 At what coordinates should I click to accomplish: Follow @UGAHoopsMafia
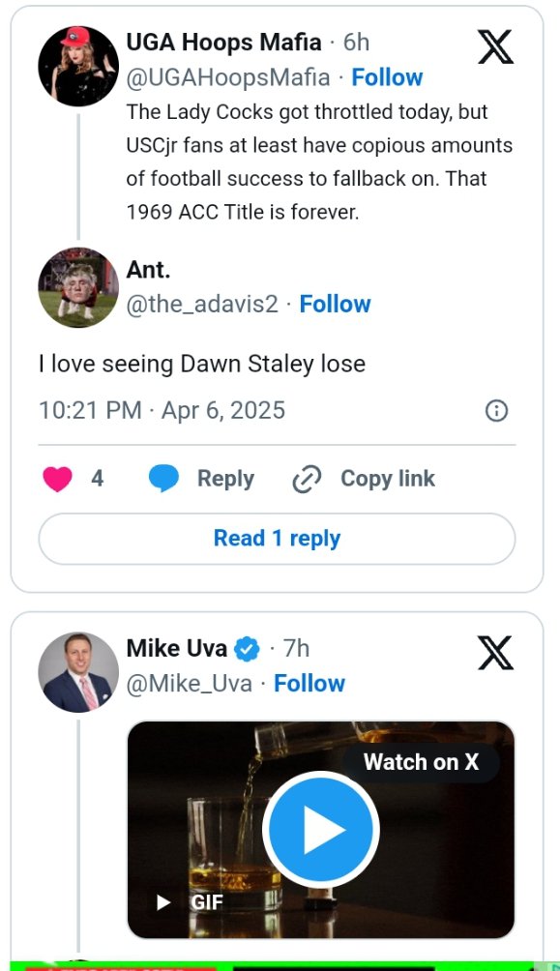tap(387, 77)
